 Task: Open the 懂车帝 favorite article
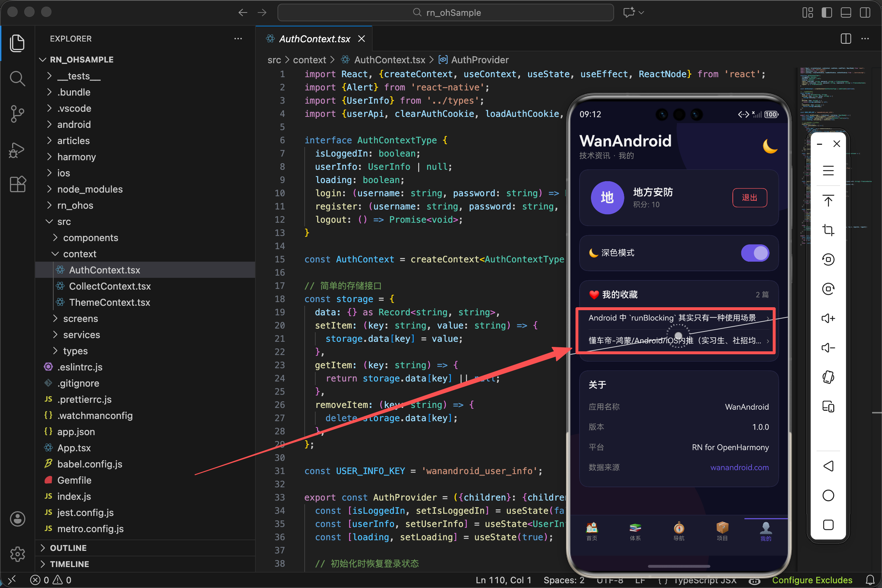678,341
